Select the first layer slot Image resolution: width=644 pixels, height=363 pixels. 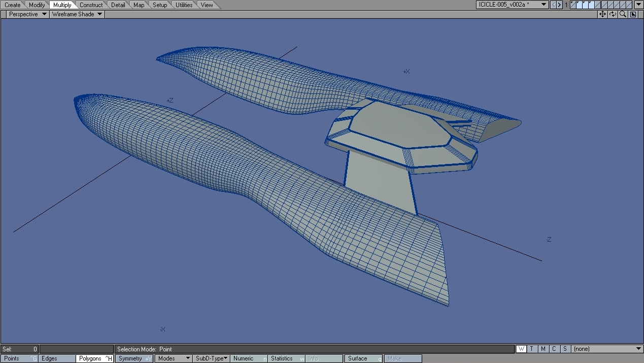coord(574,5)
